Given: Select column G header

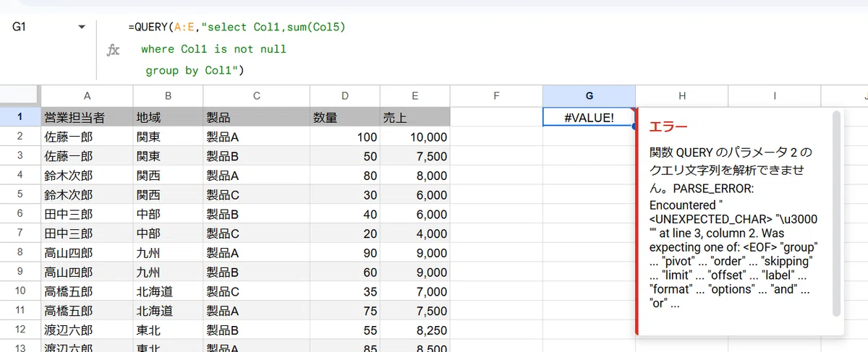Looking at the screenshot, I should click(590, 95).
